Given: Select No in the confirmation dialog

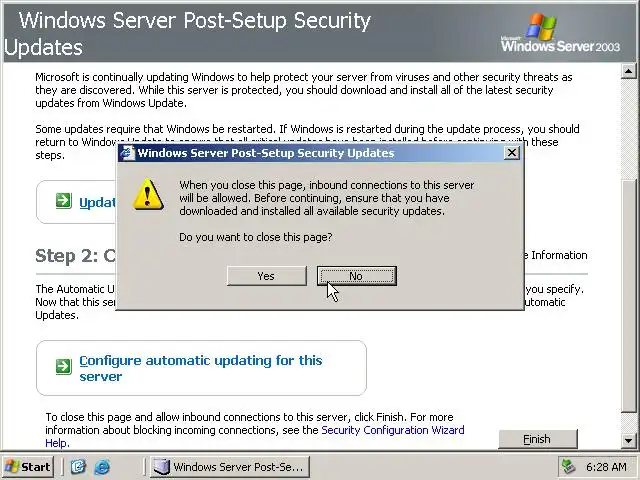Looking at the screenshot, I should (x=356, y=276).
